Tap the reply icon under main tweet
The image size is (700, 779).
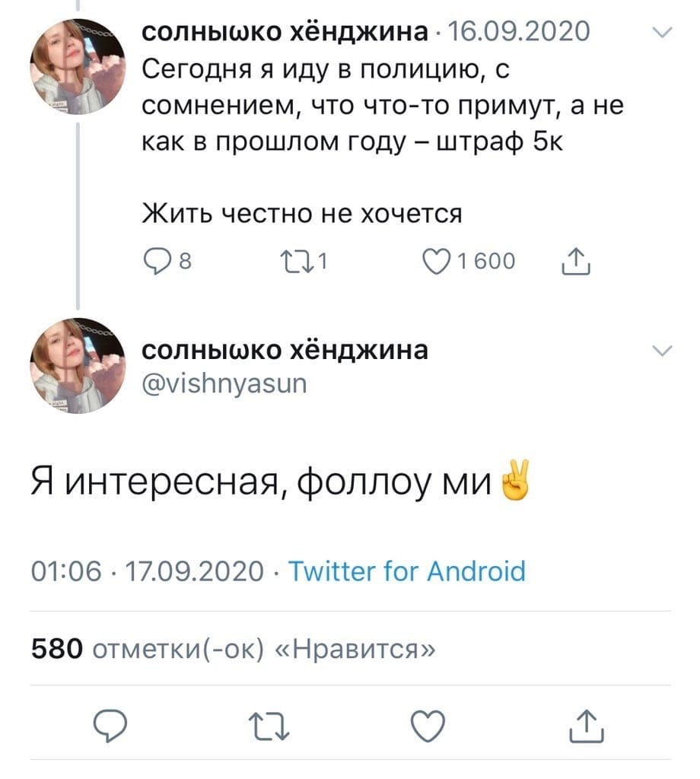point(114,727)
